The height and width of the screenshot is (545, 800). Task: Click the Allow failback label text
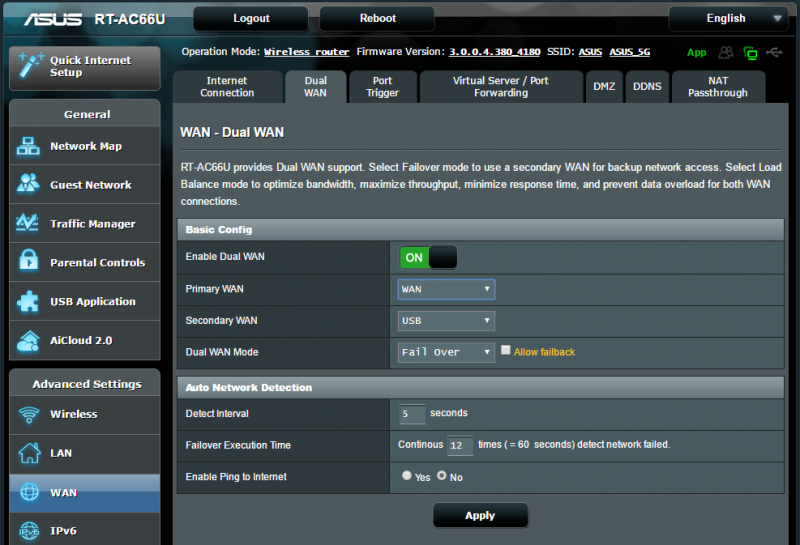544,352
